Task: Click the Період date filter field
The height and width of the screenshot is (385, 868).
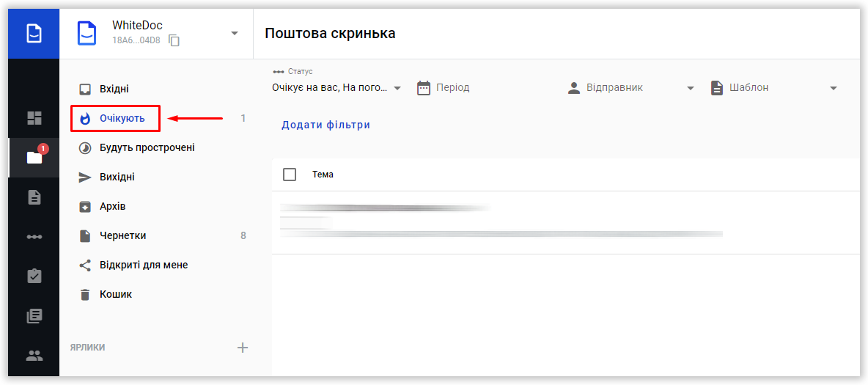Action: 484,88
